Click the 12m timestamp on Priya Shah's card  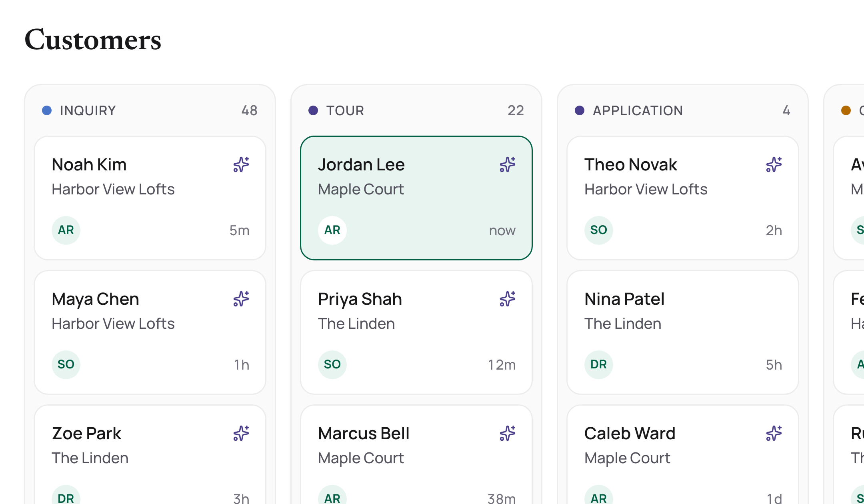click(x=502, y=365)
